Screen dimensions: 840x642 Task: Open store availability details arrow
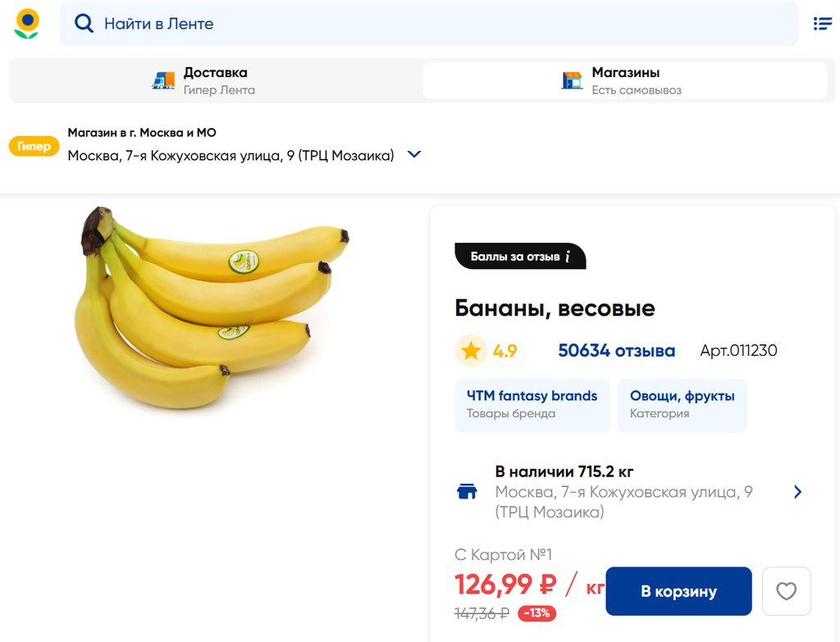pyautogui.click(x=797, y=492)
